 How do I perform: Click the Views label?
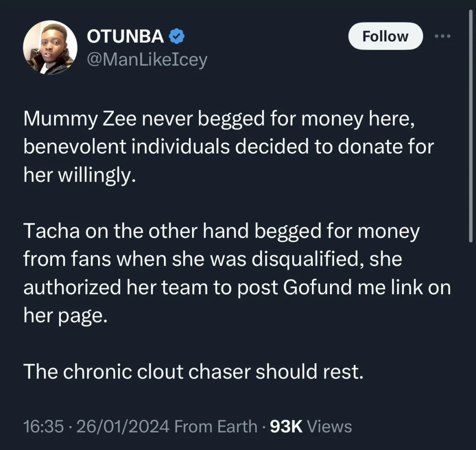click(x=330, y=426)
